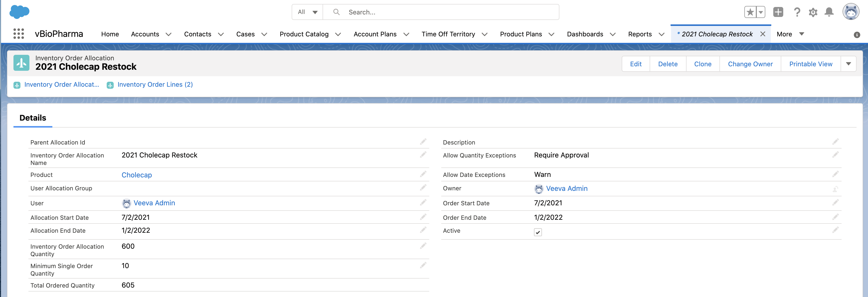
Task: Expand the Accounts tab dropdown chevron
Action: 169,34
